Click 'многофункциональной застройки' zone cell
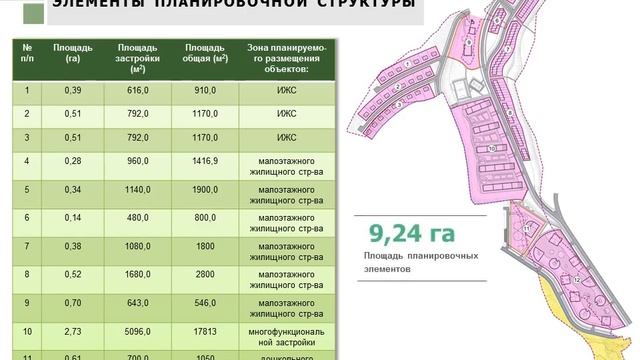This screenshot has height=360, width=640. point(287,337)
